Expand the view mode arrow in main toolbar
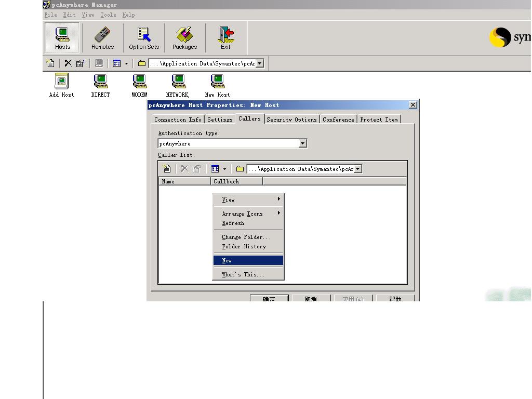The image size is (532, 399). (126, 63)
